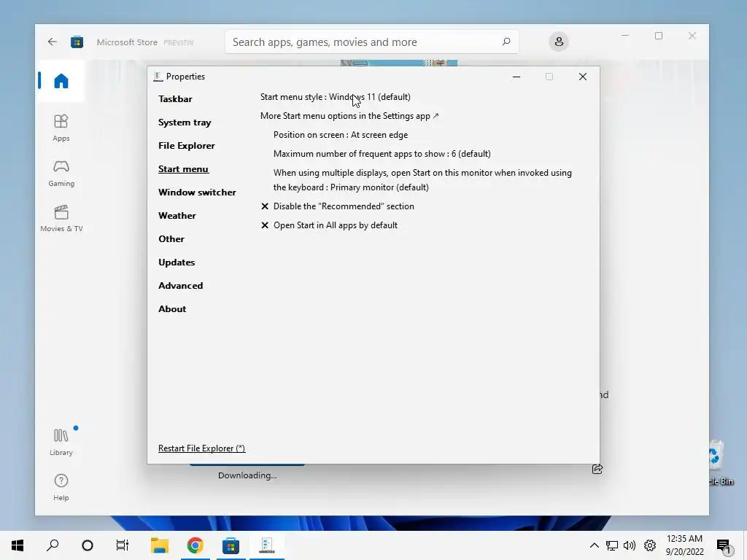Switch to Google Chrome on taskbar
Image resolution: width=747 pixels, height=560 pixels.
(195, 545)
